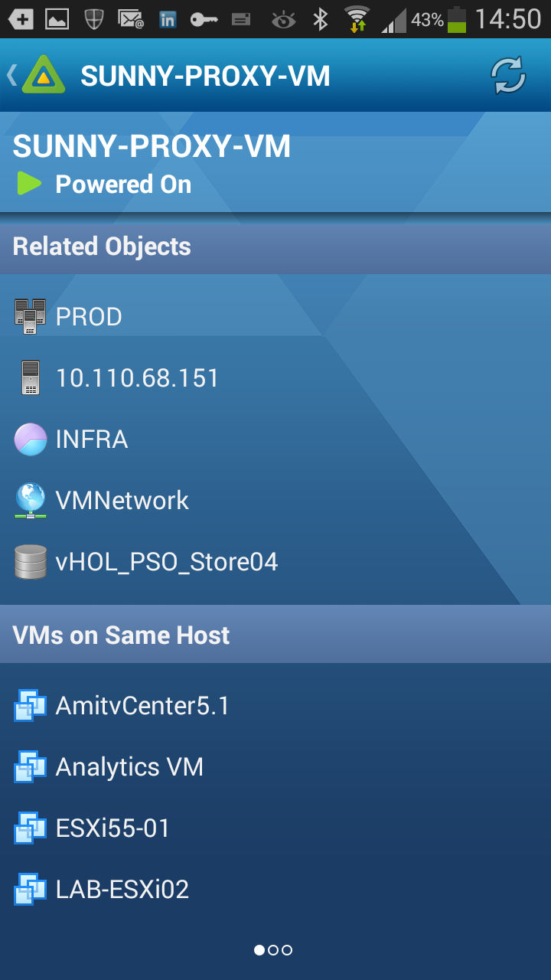
Task: Tap the INFRA resource pool icon
Action: pyautogui.click(x=31, y=439)
